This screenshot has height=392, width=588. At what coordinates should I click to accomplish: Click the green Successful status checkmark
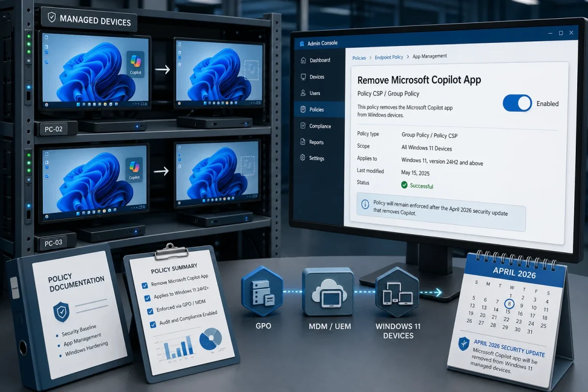click(404, 185)
